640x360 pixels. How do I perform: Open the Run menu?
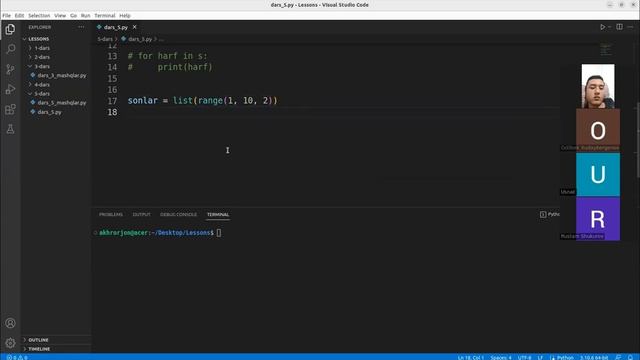point(85,16)
